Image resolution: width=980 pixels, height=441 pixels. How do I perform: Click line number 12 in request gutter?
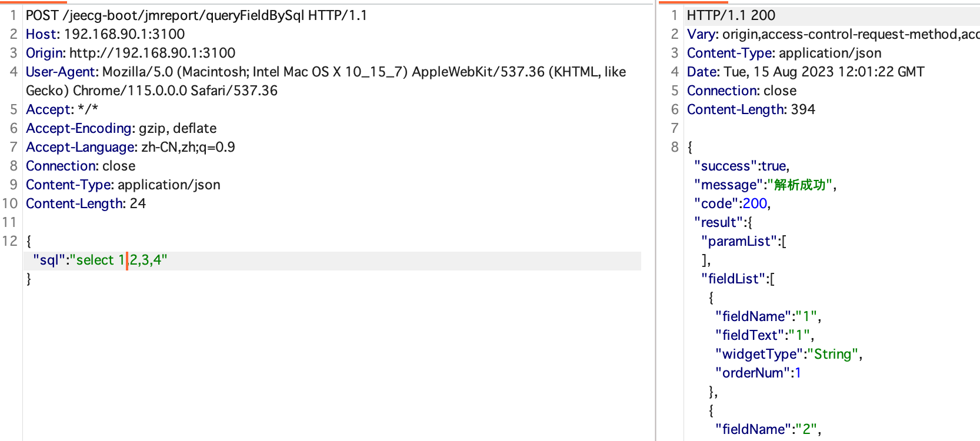pyautogui.click(x=10, y=241)
